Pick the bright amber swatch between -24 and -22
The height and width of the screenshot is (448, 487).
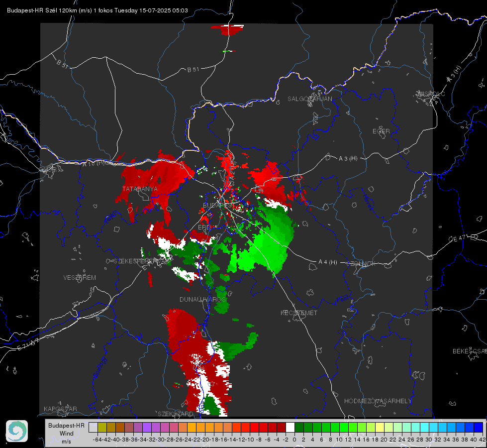(192, 427)
